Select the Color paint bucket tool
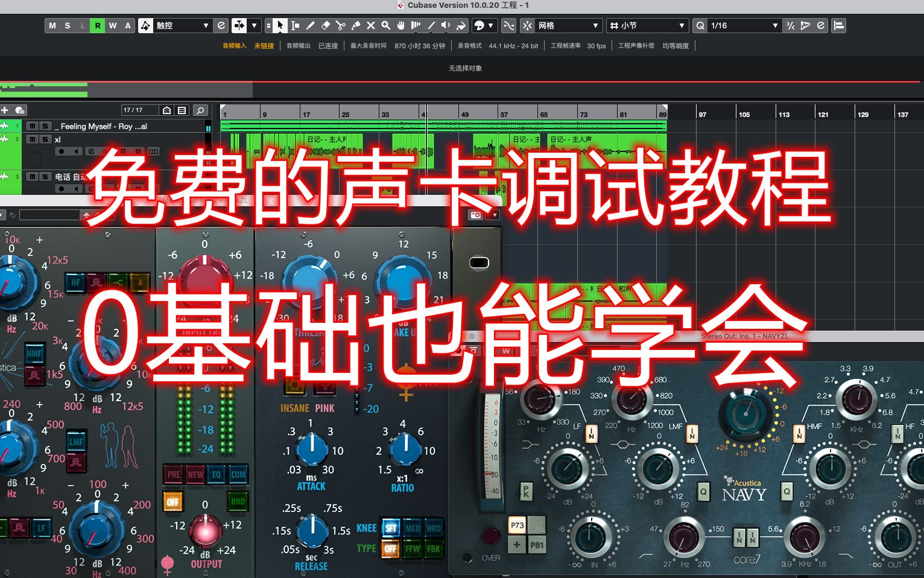This screenshot has height=578, width=924. pos(461,25)
